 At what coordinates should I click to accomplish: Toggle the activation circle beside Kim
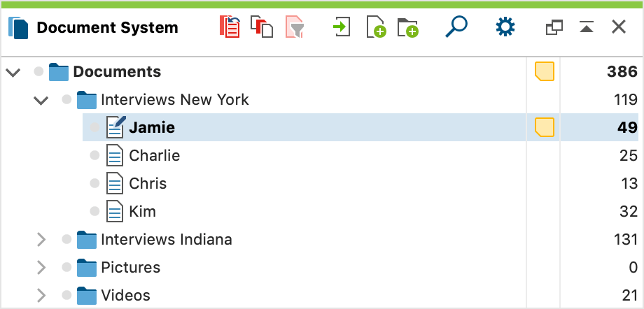click(x=95, y=211)
